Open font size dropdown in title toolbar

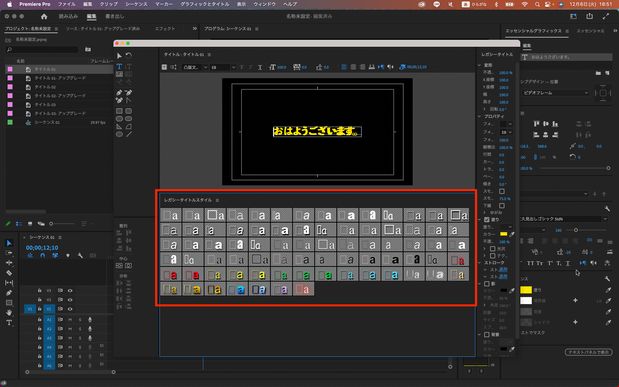click(223, 68)
